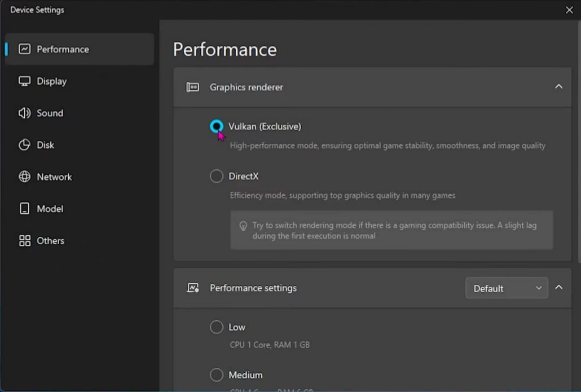Viewport: 581px width, 392px height.
Task: Select the Vulkan (Exclusive) renderer
Action: click(x=216, y=126)
